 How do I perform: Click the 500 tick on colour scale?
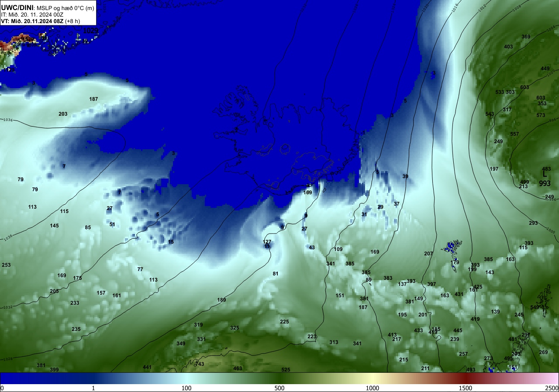(279, 388)
